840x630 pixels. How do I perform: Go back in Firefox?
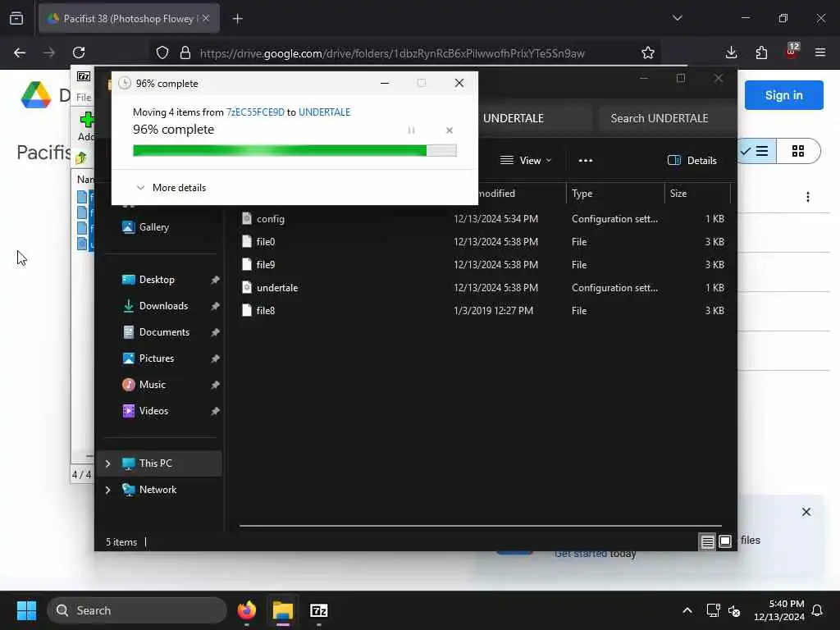20,52
